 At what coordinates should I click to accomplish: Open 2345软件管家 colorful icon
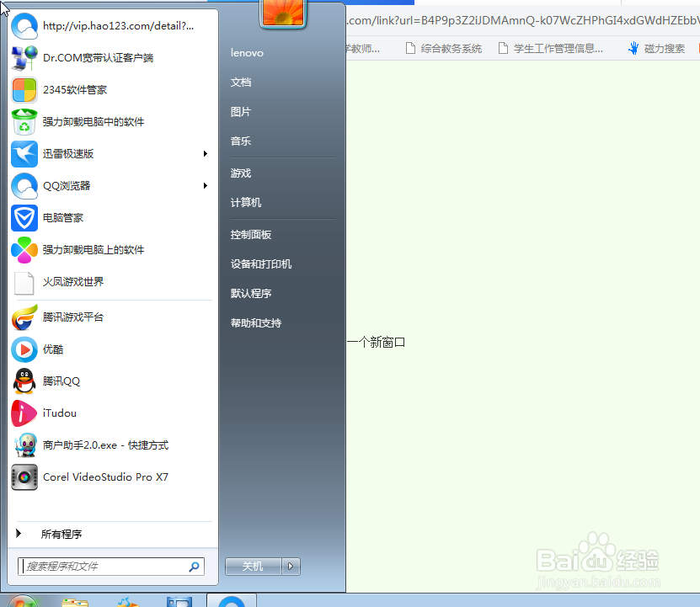click(24, 90)
